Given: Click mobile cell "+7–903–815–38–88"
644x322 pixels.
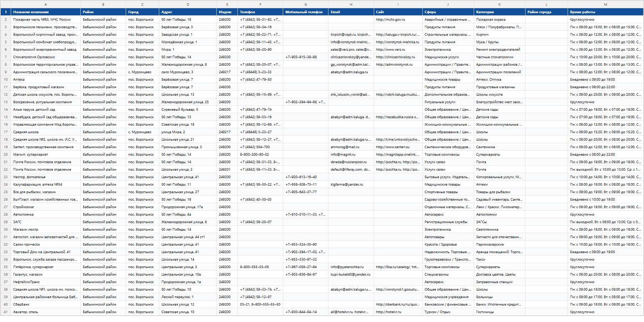Looking at the screenshot, I should [x=306, y=57].
